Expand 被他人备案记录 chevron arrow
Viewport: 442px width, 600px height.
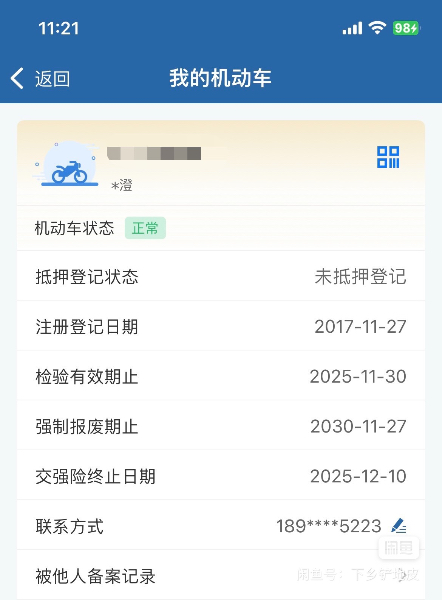coord(402,576)
